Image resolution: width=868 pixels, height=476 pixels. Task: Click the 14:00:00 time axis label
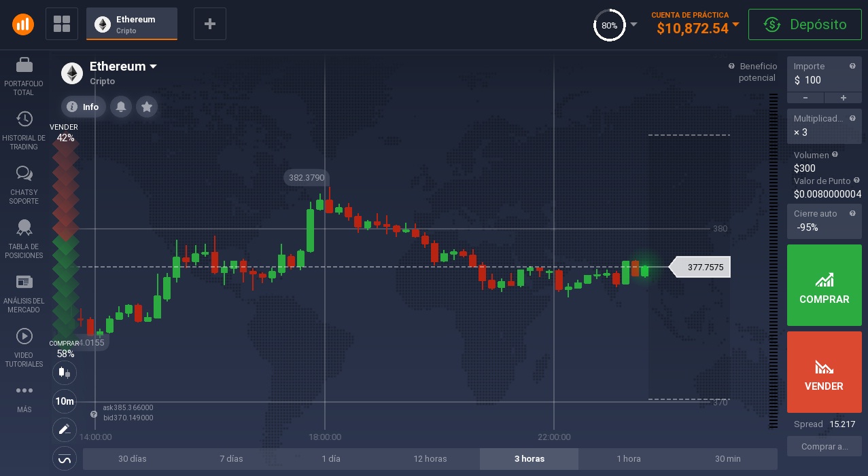tap(95, 437)
